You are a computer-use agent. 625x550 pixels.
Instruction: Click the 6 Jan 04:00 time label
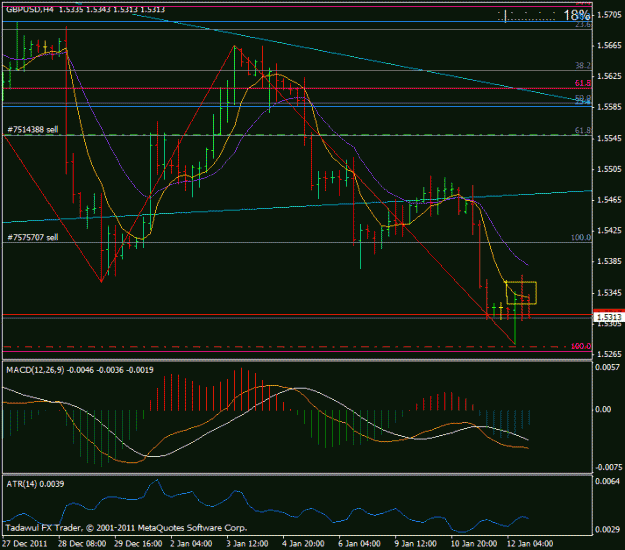point(360,544)
